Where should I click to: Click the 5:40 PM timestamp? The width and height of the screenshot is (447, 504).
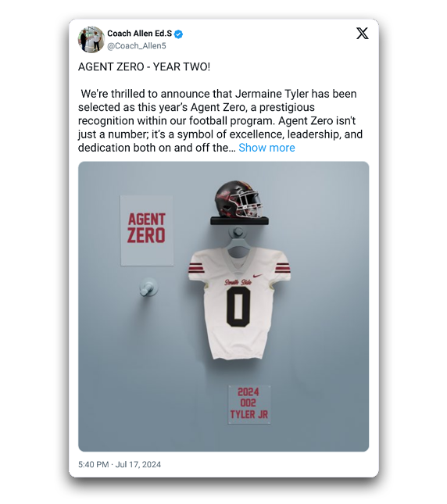pyautogui.click(x=94, y=464)
